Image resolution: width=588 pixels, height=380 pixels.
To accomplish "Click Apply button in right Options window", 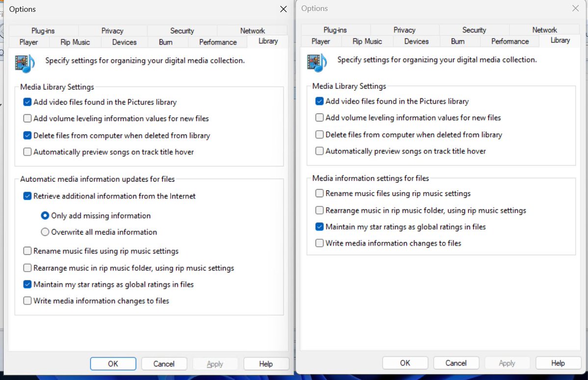I will [x=507, y=363].
